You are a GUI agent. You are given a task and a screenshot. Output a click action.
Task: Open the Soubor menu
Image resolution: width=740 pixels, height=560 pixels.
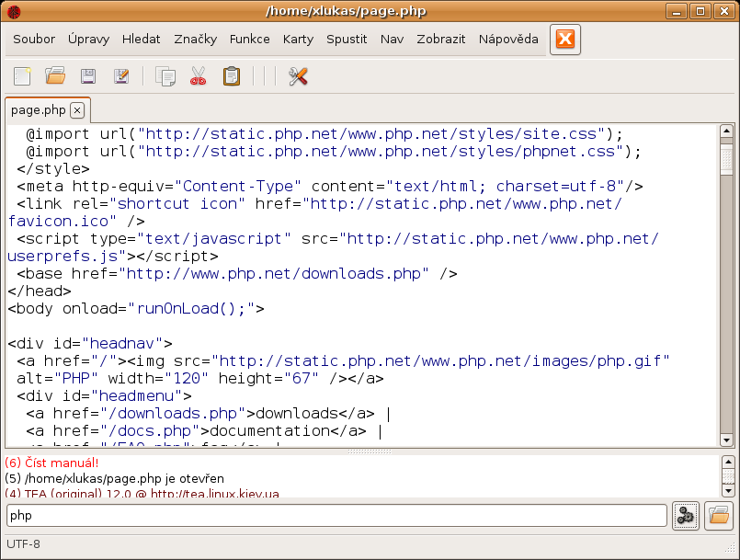34,40
